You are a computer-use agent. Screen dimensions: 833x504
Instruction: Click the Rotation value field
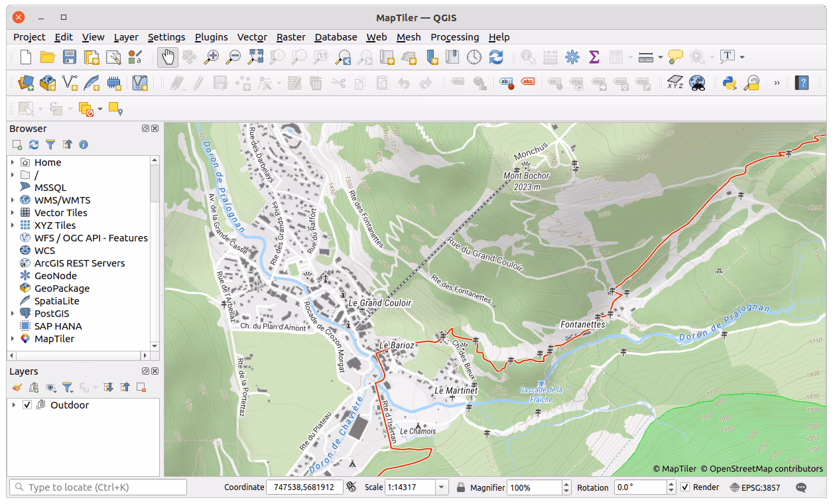(640, 487)
